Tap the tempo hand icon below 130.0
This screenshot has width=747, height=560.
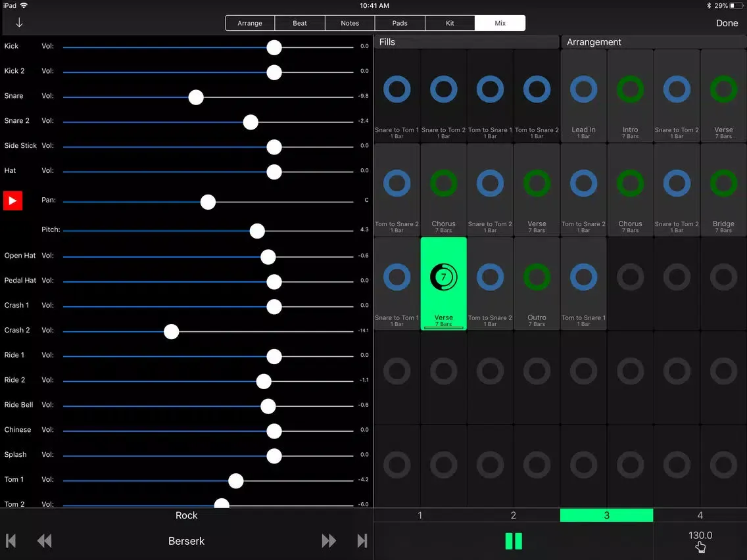click(x=700, y=547)
